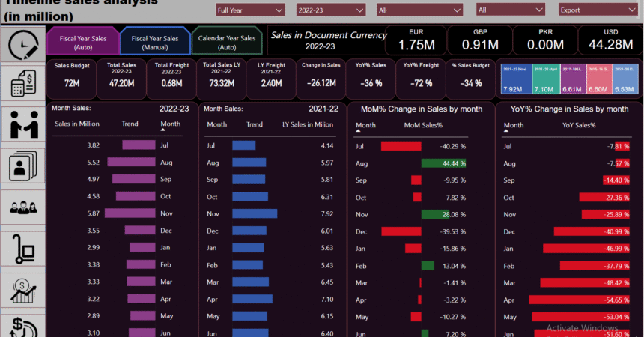Open the timeline clock-and-pencil sidebar page
Screen dimensions: 644x337
coord(22,45)
